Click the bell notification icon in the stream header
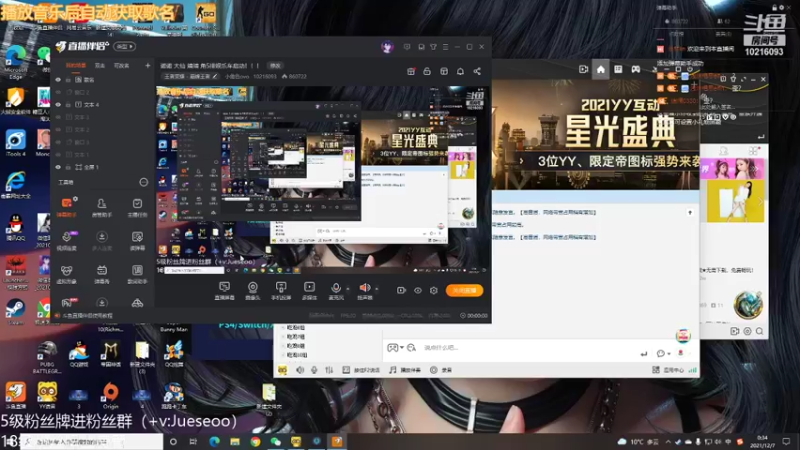This screenshot has width=800, height=450. [x=460, y=71]
